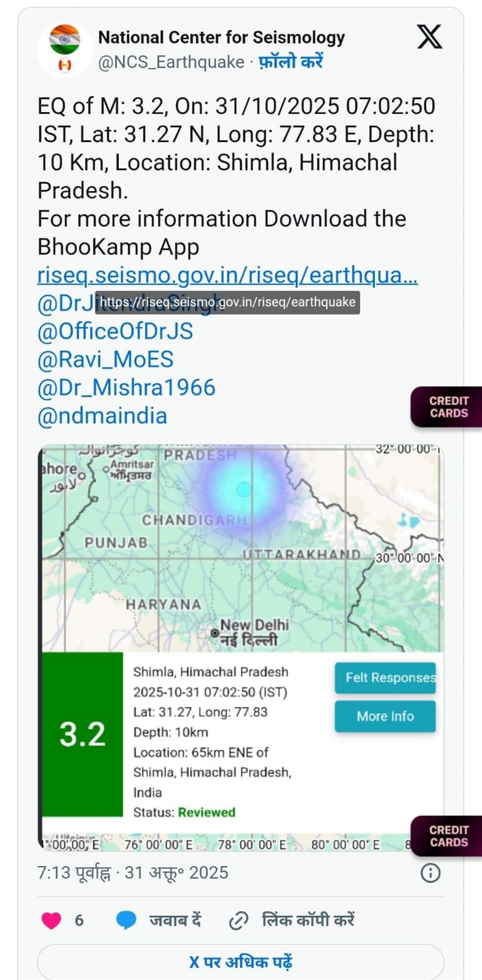Tap the lower CREDIT CARDS side tab
482x980 pixels.
pos(448,836)
